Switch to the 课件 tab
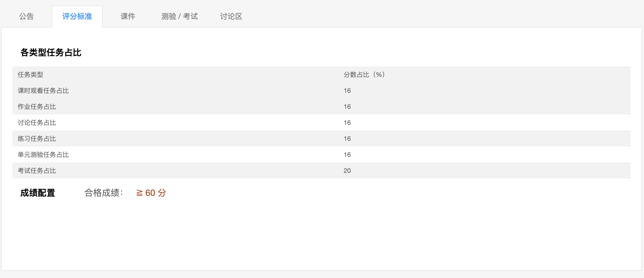The width and height of the screenshot is (644, 278). [x=128, y=17]
